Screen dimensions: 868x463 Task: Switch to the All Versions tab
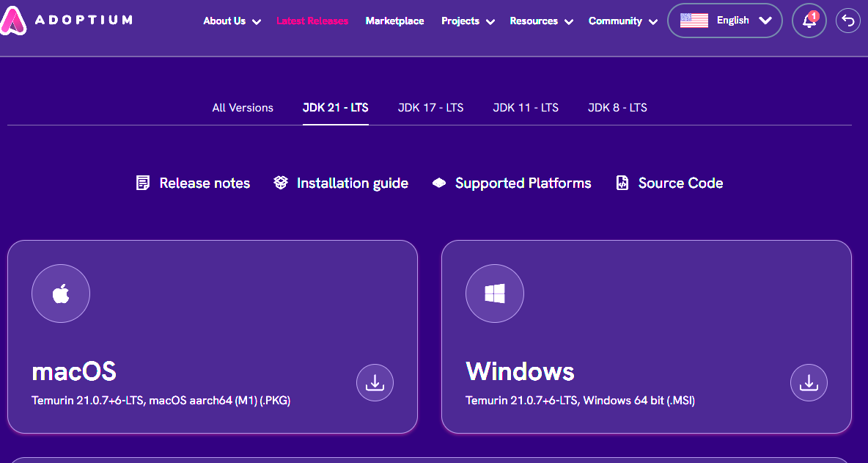click(x=243, y=107)
